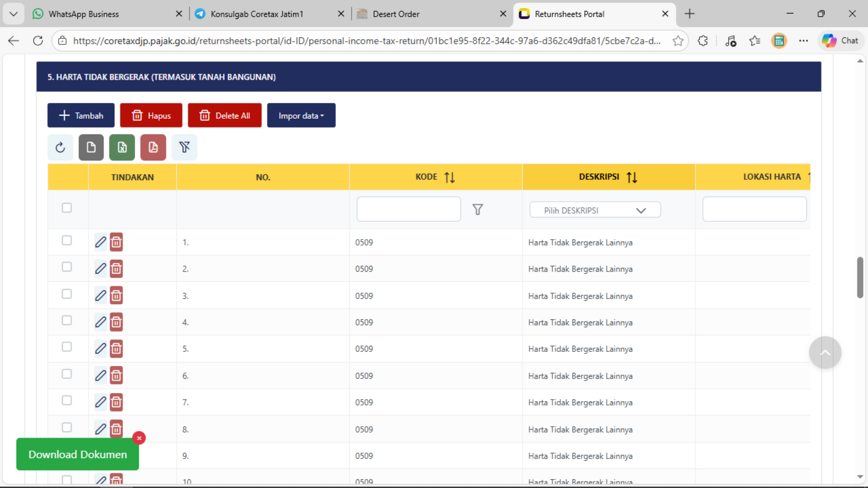Click the page vertical scrollbar thumb
This screenshot has width=868, height=488.
(860, 277)
